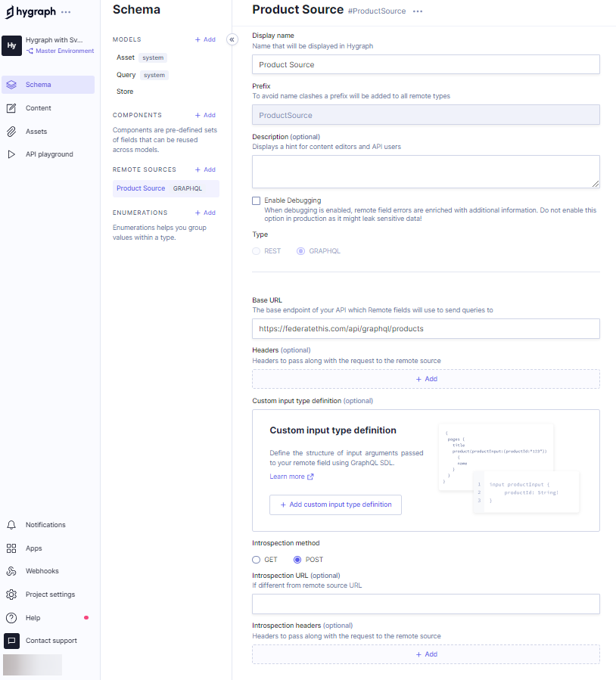Open Project settings gear icon
The width and height of the screenshot is (616, 680).
point(11,595)
